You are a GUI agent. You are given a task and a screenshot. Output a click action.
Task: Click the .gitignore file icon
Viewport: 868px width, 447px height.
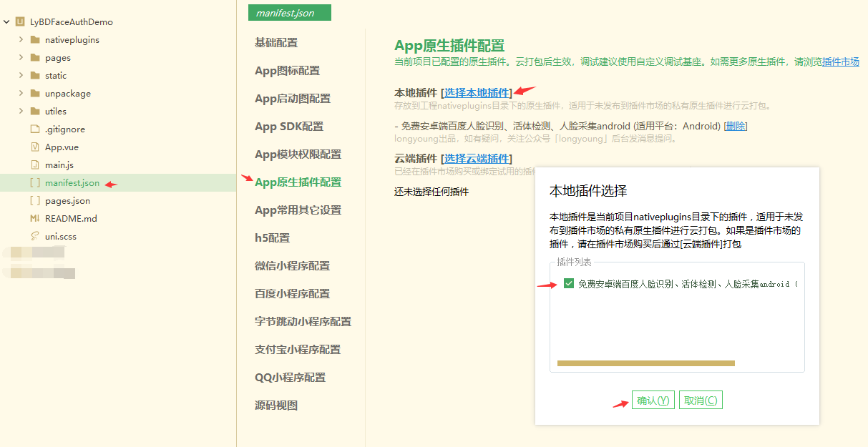(x=35, y=129)
